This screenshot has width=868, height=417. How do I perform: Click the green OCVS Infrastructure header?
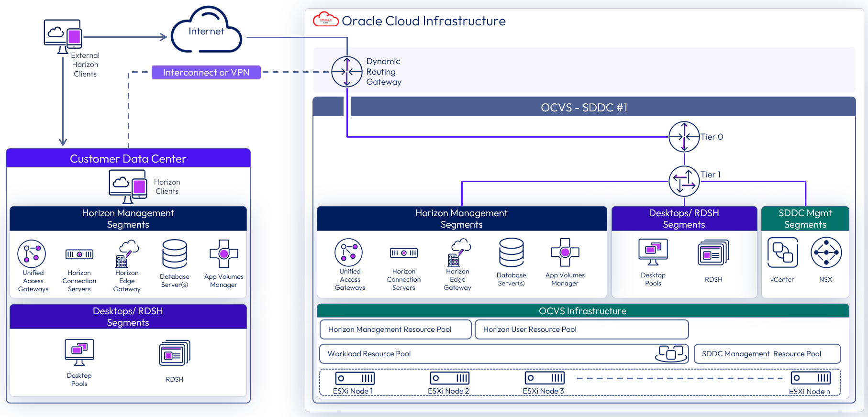coord(582,311)
